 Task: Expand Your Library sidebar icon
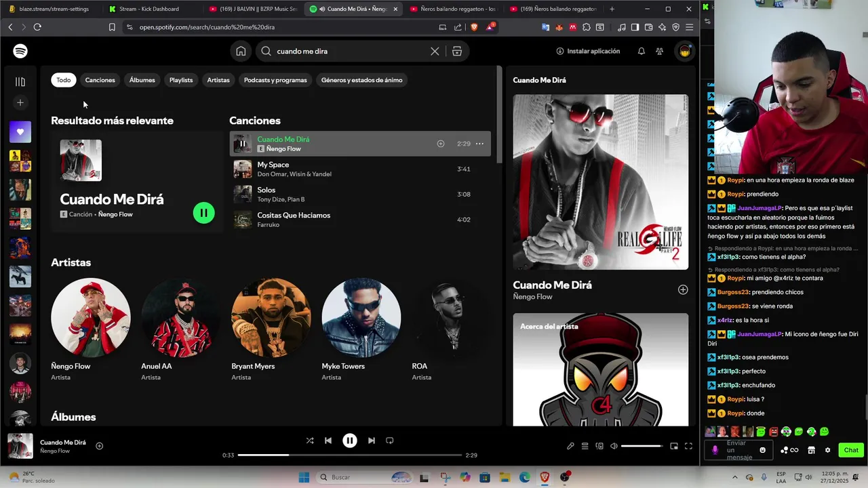20,81
